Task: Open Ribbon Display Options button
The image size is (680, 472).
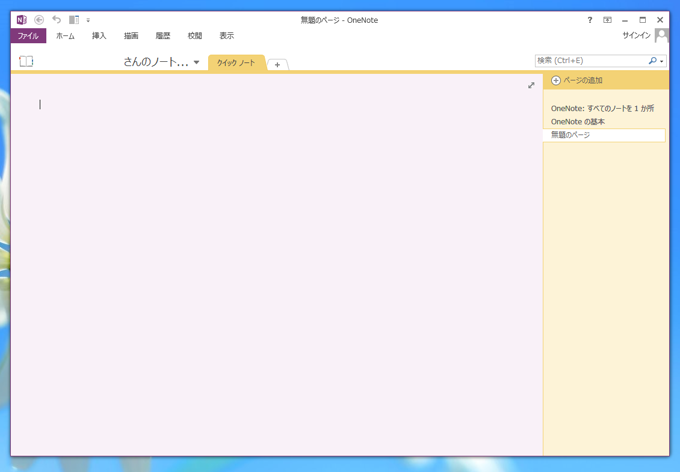Action: (608, 20)
